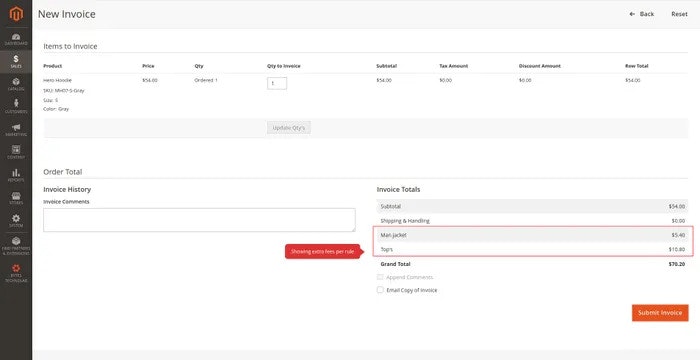
Task: Open the Dashboard sidebar icon
Action: [16, 39]
